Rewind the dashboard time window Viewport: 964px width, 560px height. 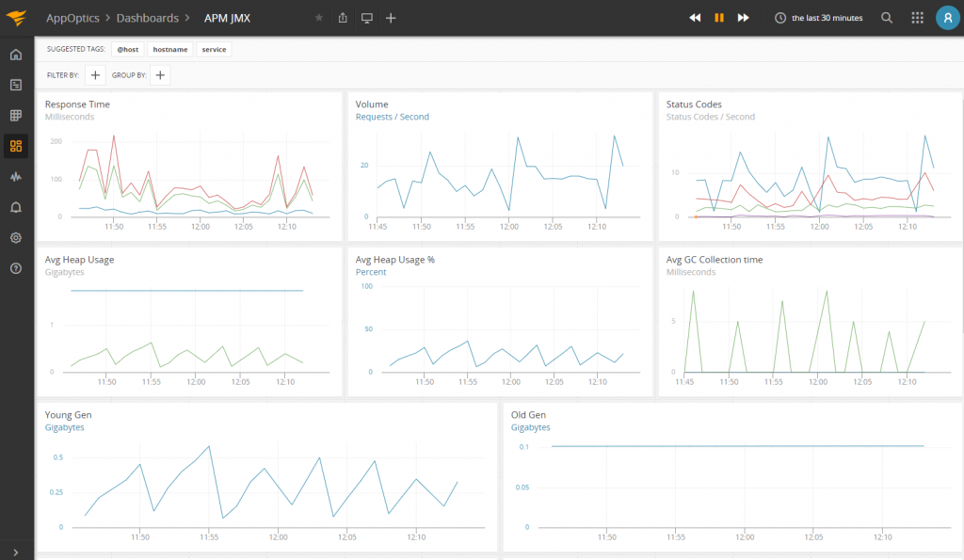click(695, 18)
